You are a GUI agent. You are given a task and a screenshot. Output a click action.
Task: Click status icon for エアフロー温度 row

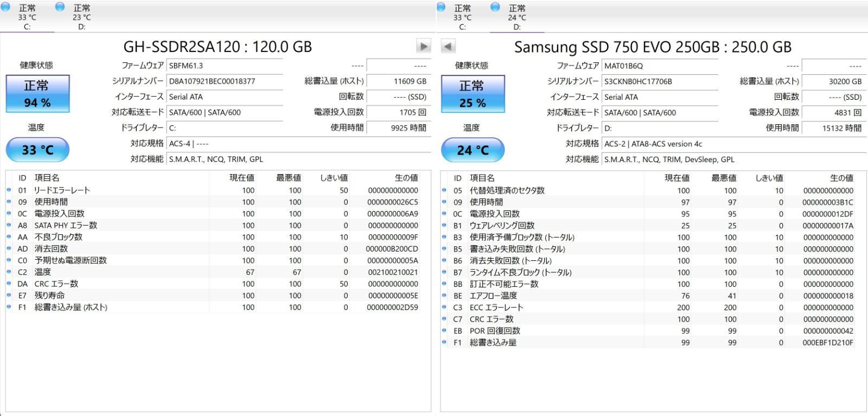point(444,296)
